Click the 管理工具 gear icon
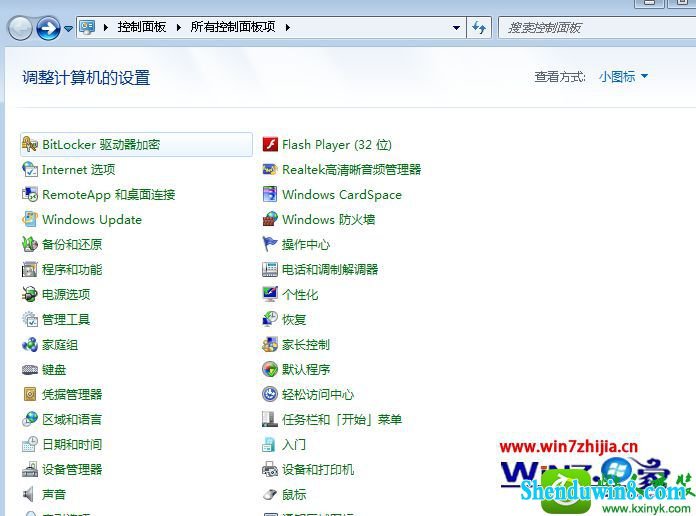The width and height of the screenshot is (696, 516). [30, 319]
